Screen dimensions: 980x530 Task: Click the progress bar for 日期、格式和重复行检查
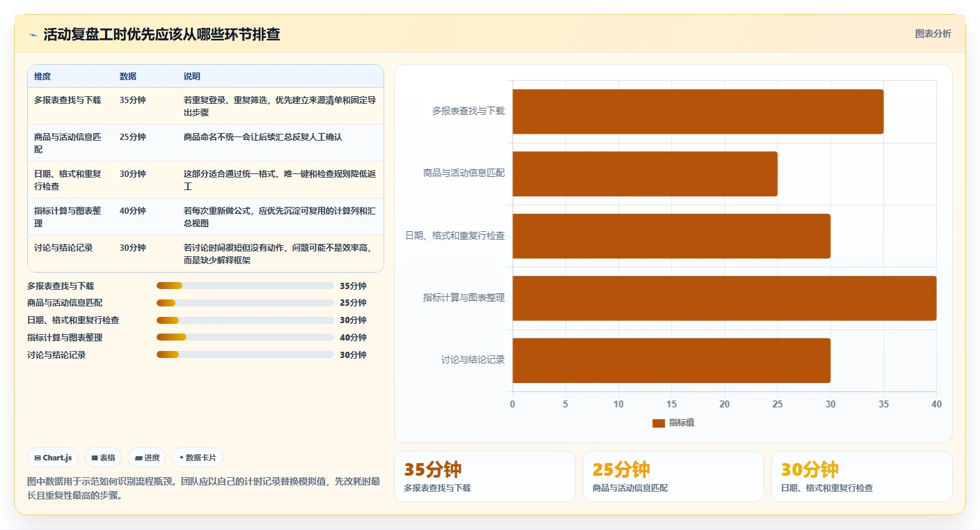pyautogui.click(x=245, y=320)
